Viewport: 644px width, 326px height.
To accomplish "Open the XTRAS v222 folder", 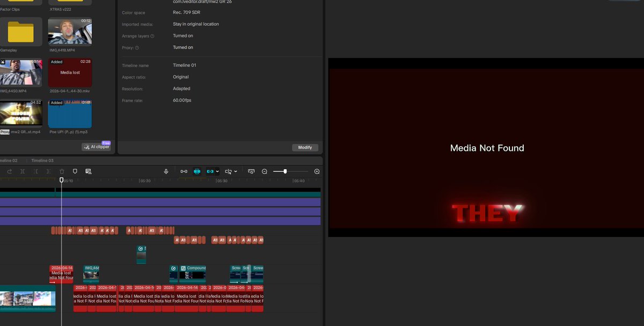I will tap(70, 3).
